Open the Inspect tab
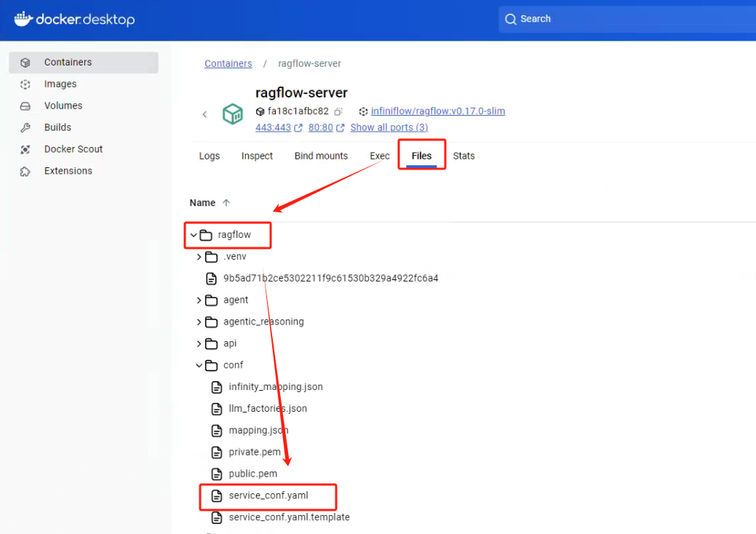Screen dimensions: 756x534 click(257, 156)
